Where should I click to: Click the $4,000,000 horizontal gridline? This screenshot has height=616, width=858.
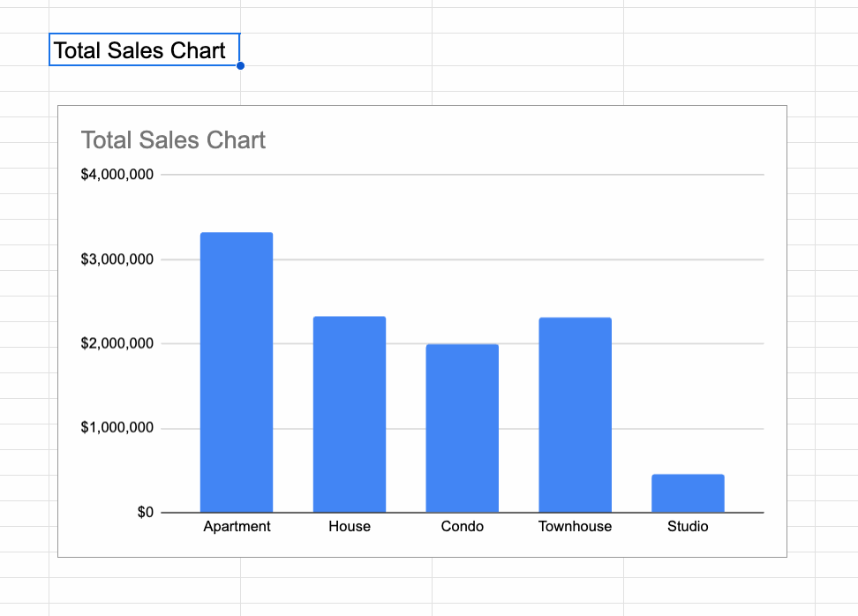coord(459,175)
